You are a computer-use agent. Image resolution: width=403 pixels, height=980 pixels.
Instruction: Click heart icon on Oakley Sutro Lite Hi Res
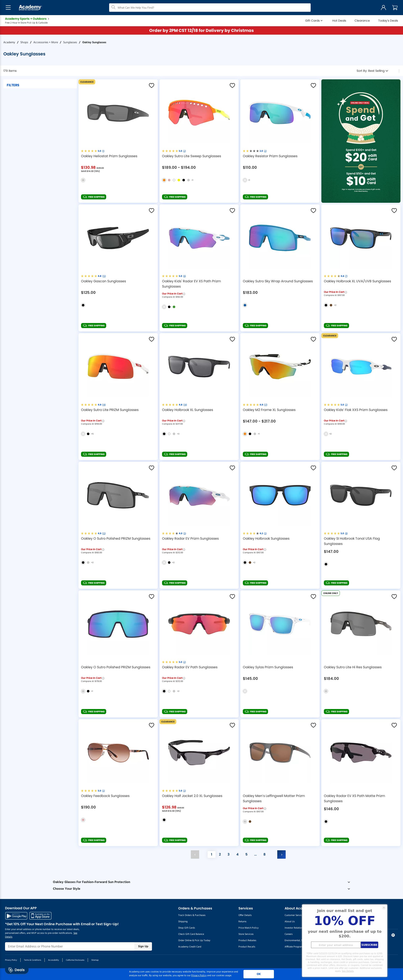click(x=394, y=597)
